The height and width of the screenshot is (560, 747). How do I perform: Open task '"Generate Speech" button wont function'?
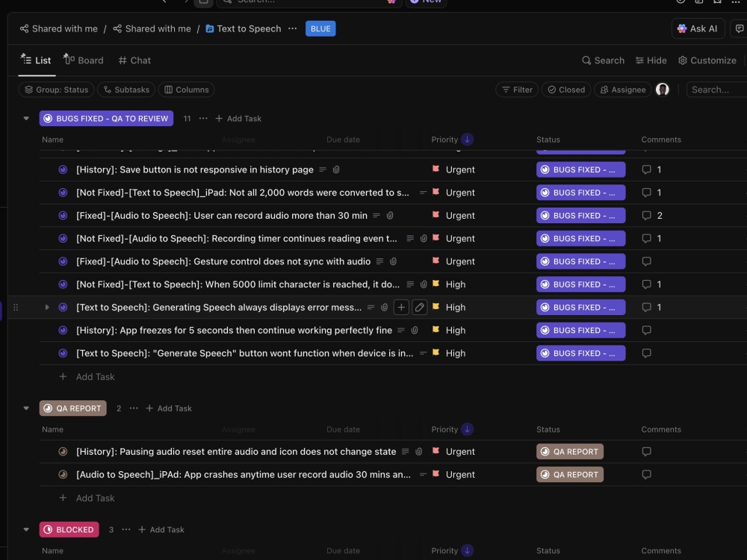point(245,353)
